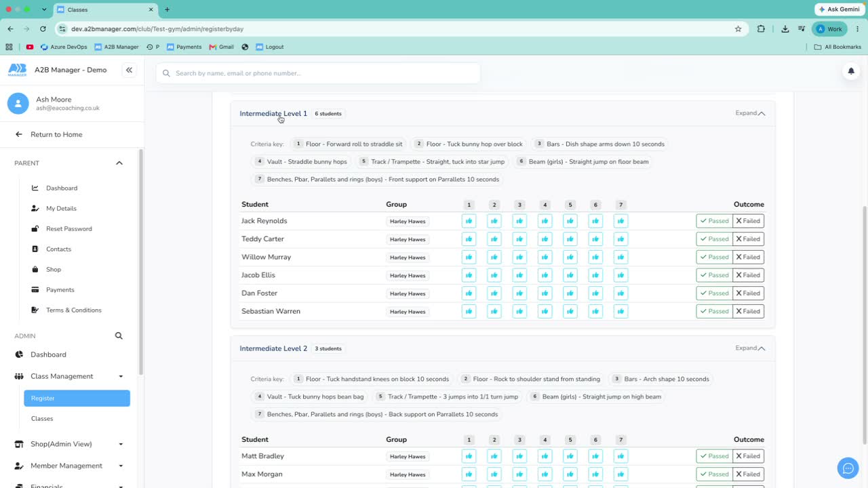
Task: Open the browser extensions puzzle icon
Action: click(x=761, y=29)
